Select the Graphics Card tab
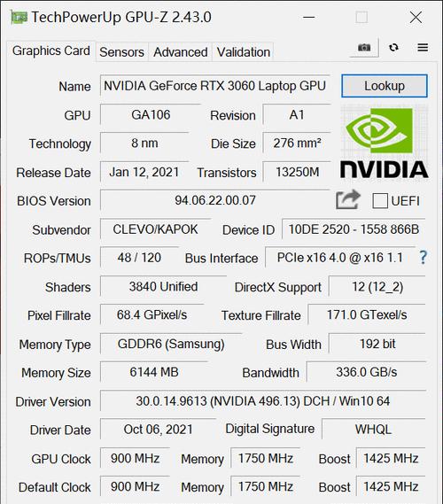The width and height of the screenshot is (443, 504). point(51,50)
